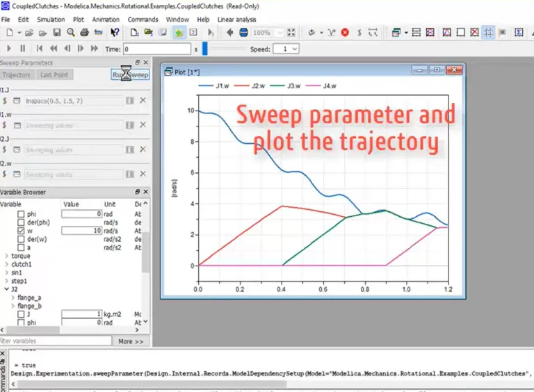Screen dimensions: 534x392
Task: Click the red stop simulation icon
Action: pos(345,33)
